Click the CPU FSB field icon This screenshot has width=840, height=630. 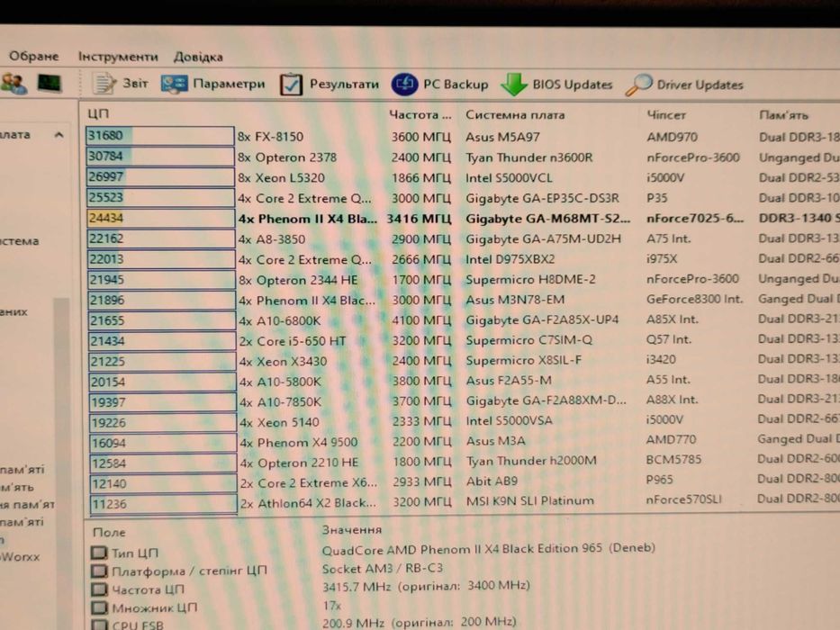(x=100, y=624)
